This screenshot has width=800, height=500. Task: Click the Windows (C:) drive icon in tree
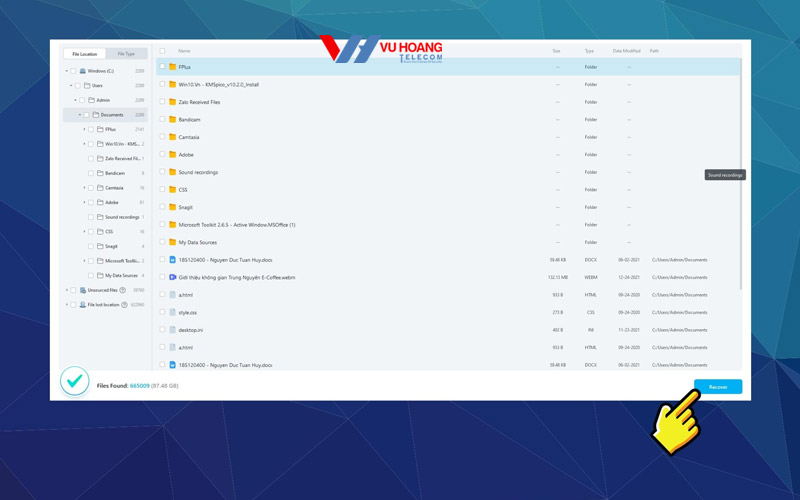83,71
